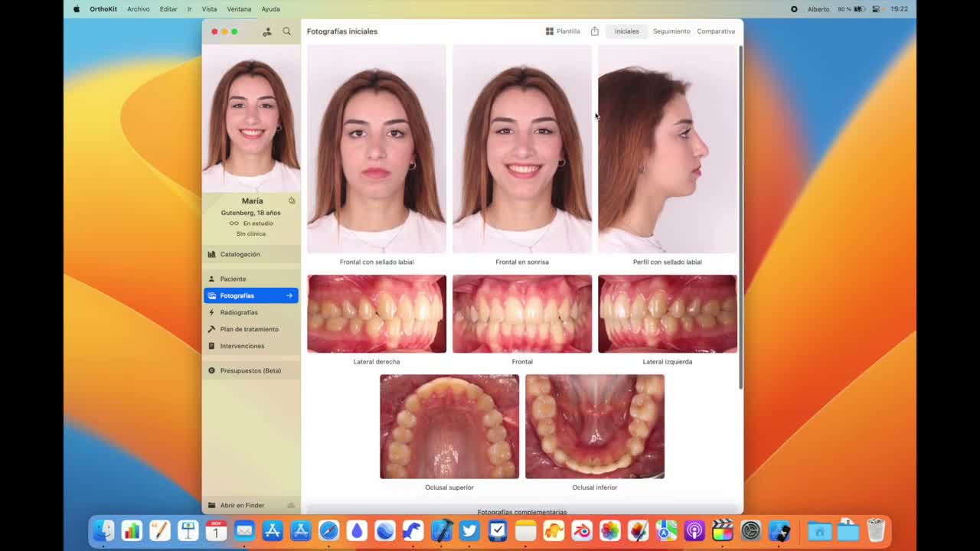980x551 pixels.
Task: Open the Ir menu
Action: click(x=189, y=9)
